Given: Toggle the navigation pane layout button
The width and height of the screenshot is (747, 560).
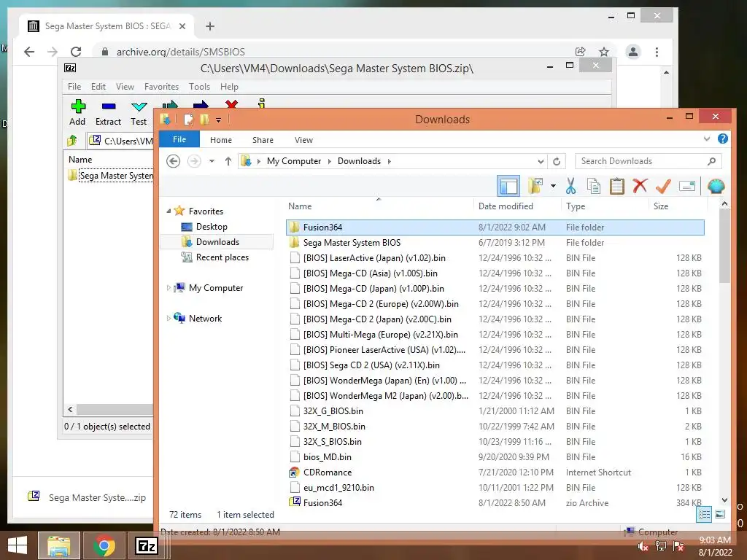Looking at the screenshot, I should click(508, 186).
